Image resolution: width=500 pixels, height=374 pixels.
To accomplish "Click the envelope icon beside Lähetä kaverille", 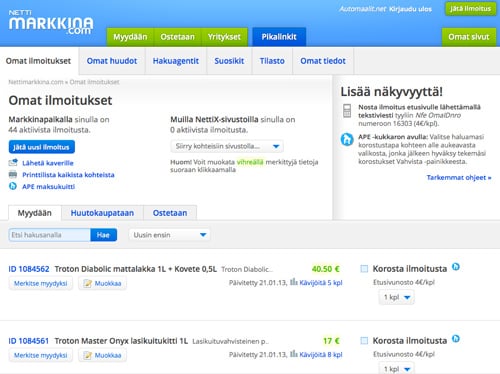I will [x=13, y=163].
